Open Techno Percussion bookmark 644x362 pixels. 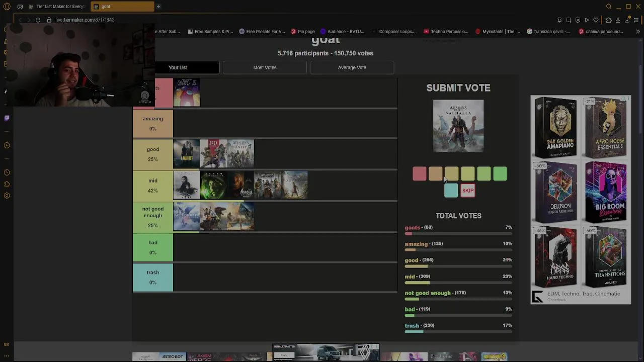click(x=446, y=32)
